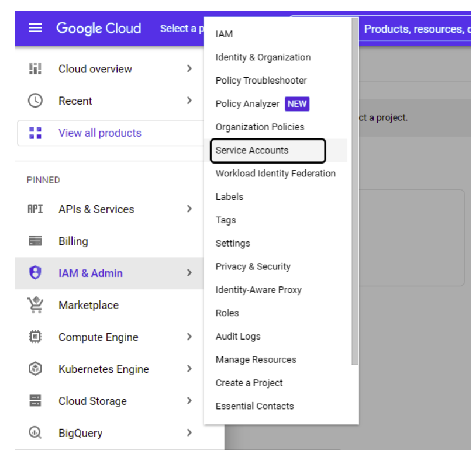Viewport: 476px width, 464px height.
Task: Click the Cloud overview icon
Action: pyautogui.click(x=35, y=68)
